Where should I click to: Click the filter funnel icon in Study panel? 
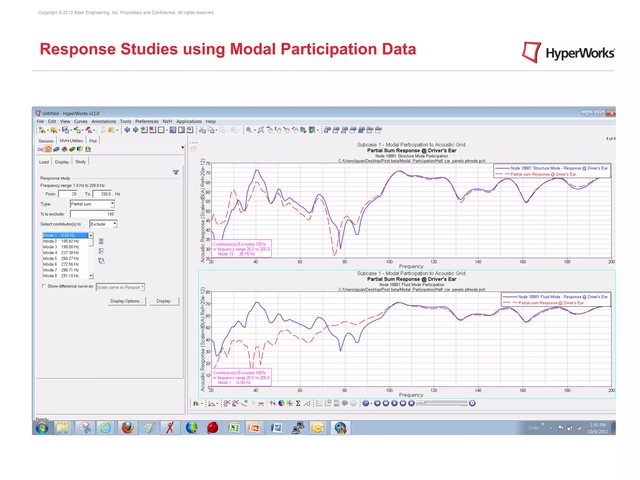(x=175, y=172)
